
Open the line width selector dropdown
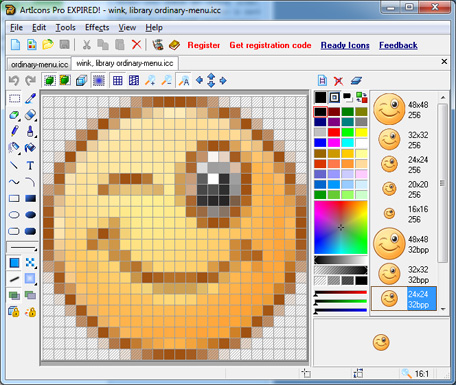22,248
